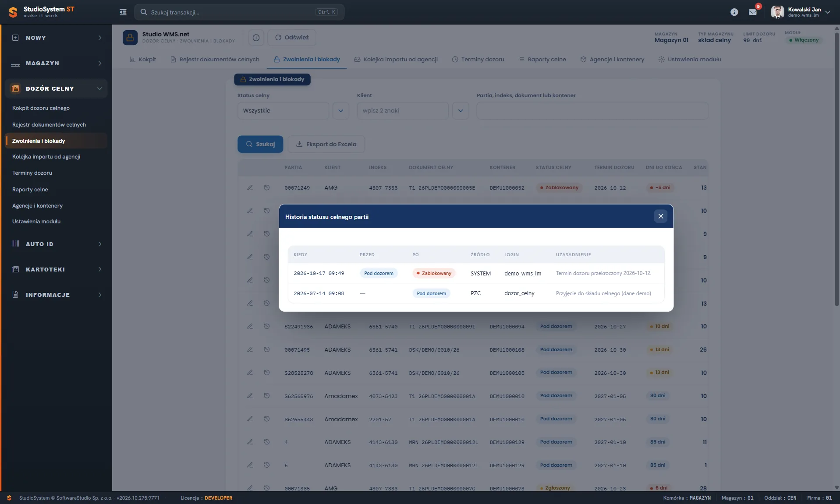This screenshot has width=840, height=504.
Task: Click the Szukaj search button
Action: [x=260, y=144]
